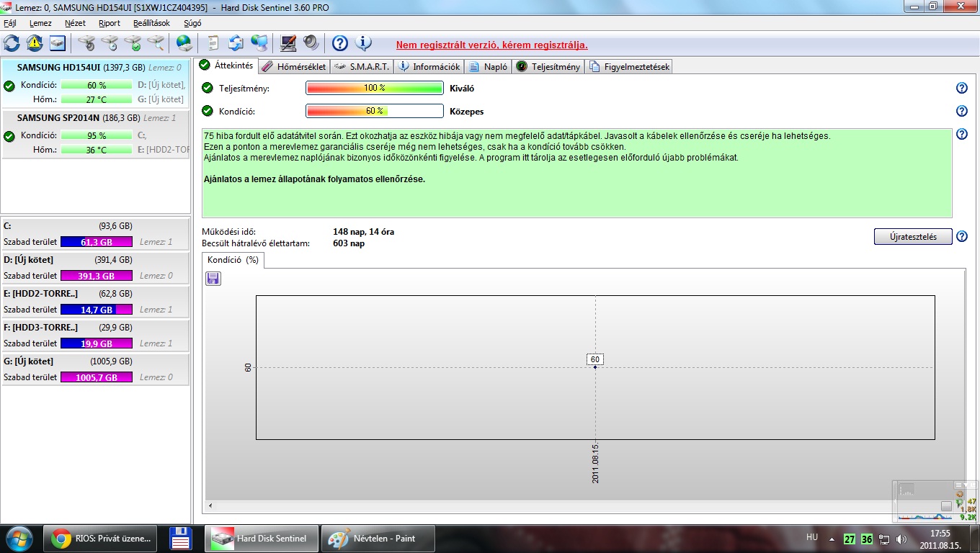Click the globe icon in the toolbar
The height and width of the screenshot is (553, 980).
point(184,43)
